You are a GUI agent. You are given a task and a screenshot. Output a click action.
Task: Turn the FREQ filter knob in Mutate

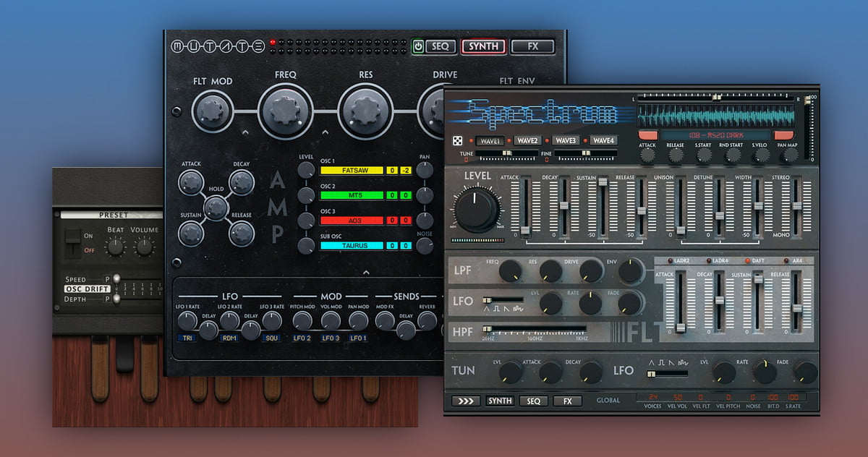[x=285, y=110]
